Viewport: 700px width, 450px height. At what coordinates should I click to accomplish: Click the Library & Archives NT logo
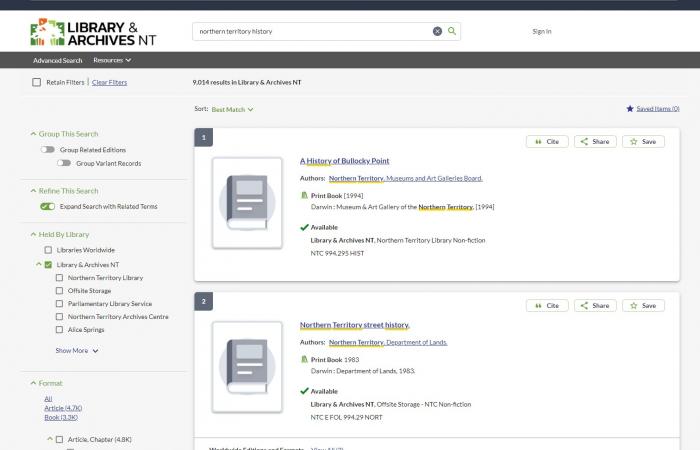pos(93,33)
